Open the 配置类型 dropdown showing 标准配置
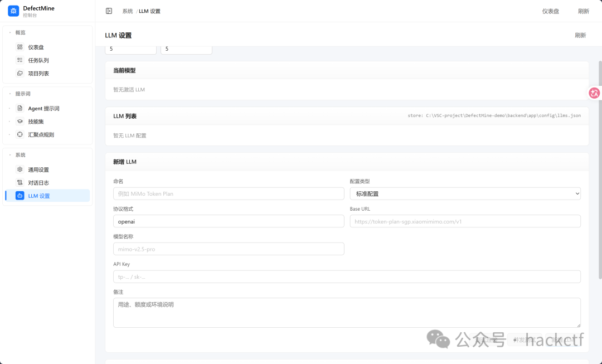The width and height of the screenshot is (602, 364). click(465, 193)
